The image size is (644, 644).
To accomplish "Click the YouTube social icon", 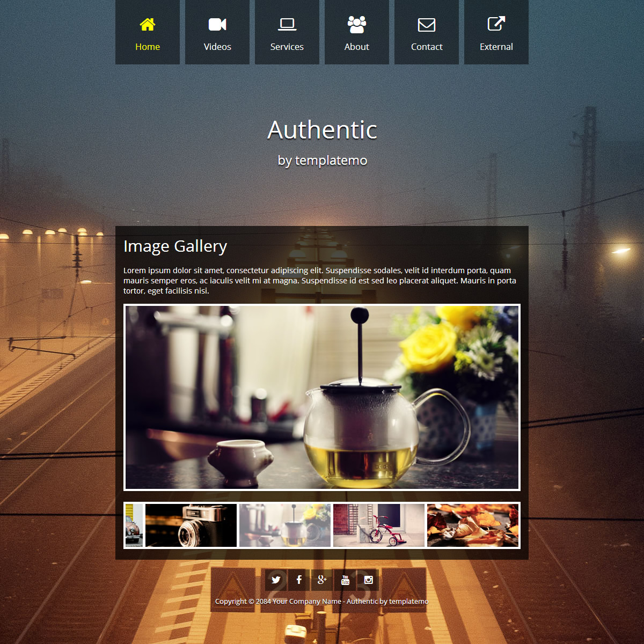I will click(345, 580).
